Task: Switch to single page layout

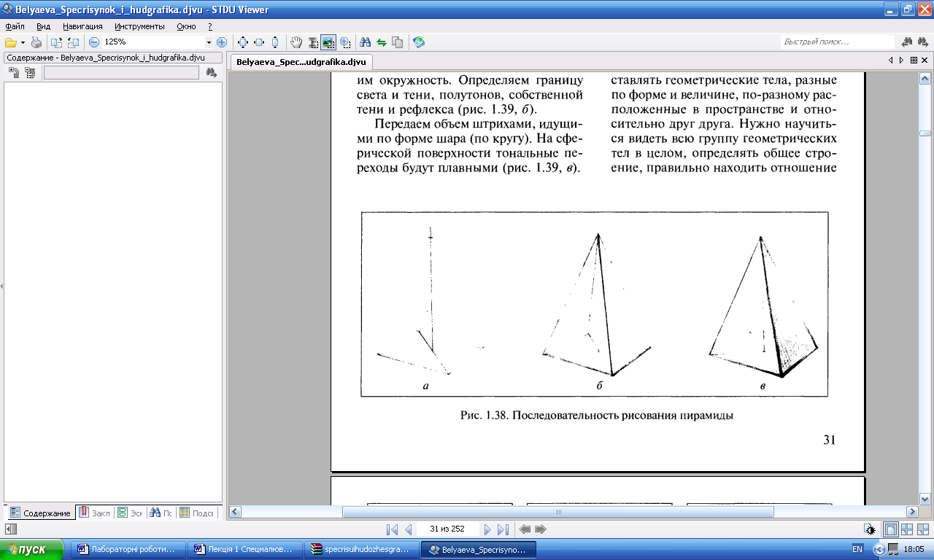Action: pyautogui.click(x=891, y=529)
